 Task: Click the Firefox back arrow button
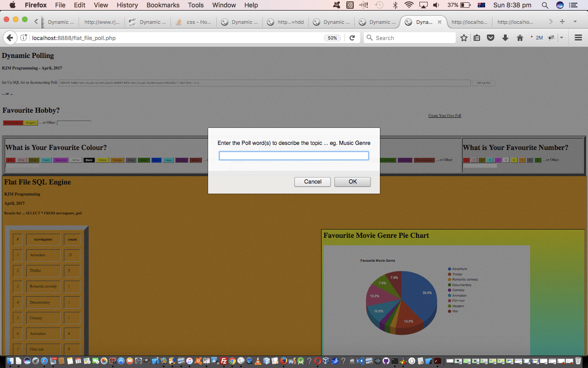[9, 38]
